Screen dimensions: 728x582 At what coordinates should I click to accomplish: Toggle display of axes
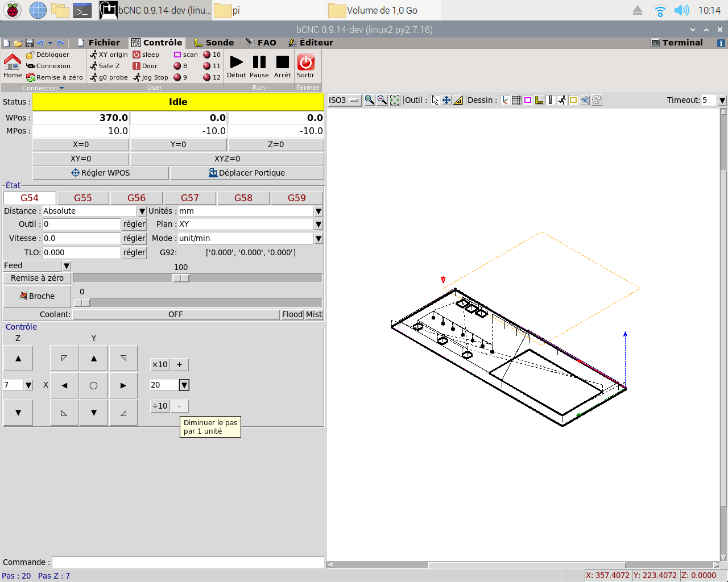click(505, 100)
